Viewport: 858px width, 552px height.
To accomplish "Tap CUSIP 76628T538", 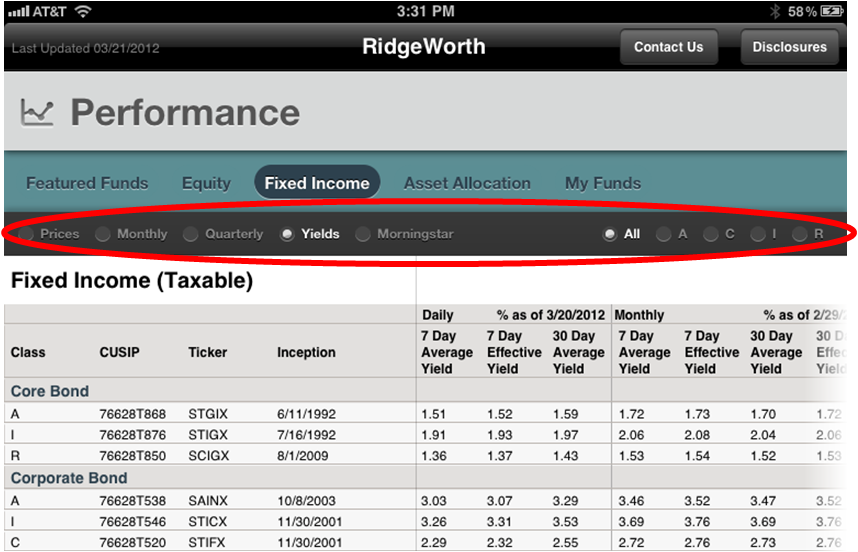I will pyautogui.click(x=132, y=501).
